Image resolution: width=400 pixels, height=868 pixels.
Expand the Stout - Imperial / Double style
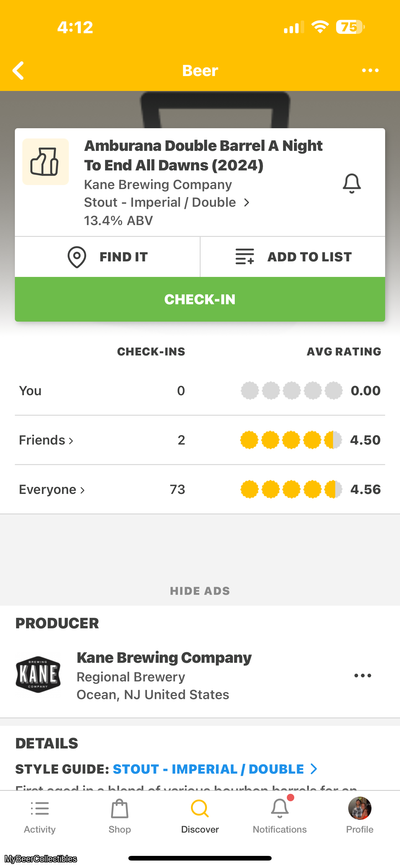[x=167, y=202]
